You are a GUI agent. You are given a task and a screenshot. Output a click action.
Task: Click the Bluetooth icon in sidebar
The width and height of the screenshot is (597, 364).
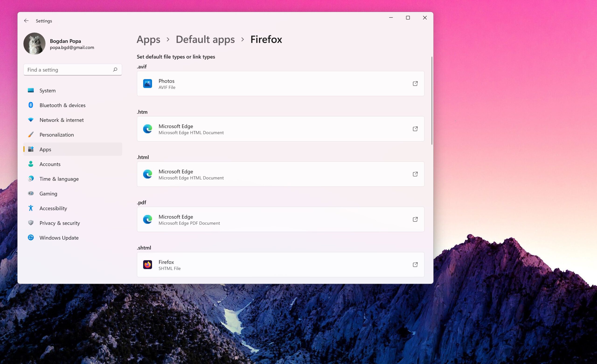point(31,105)
